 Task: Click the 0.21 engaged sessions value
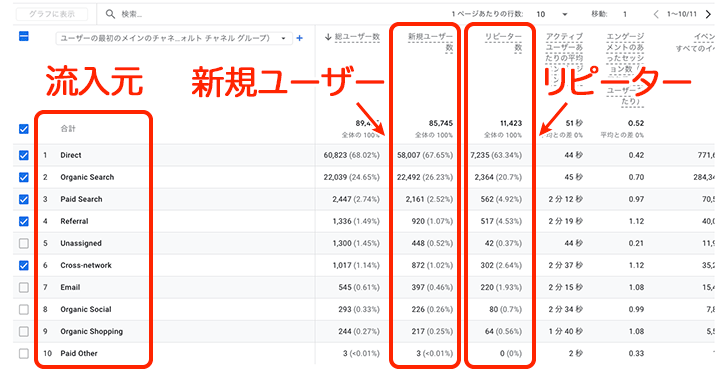[636, 243]
